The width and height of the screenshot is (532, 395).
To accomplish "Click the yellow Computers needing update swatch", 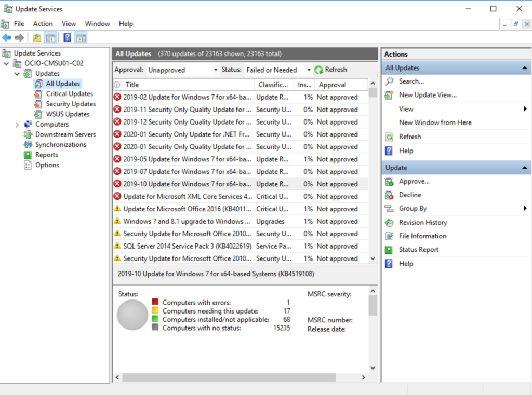I will pyautogui.click(x=155, y=310).
